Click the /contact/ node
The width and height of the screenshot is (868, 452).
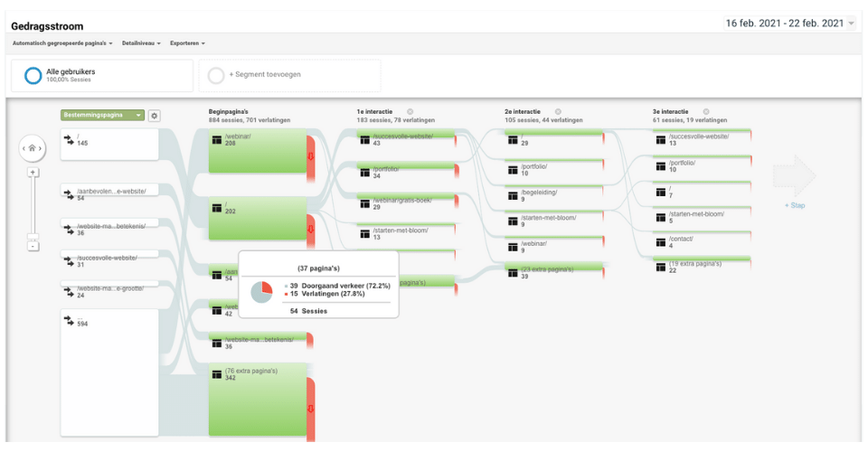tap(702, 233)
